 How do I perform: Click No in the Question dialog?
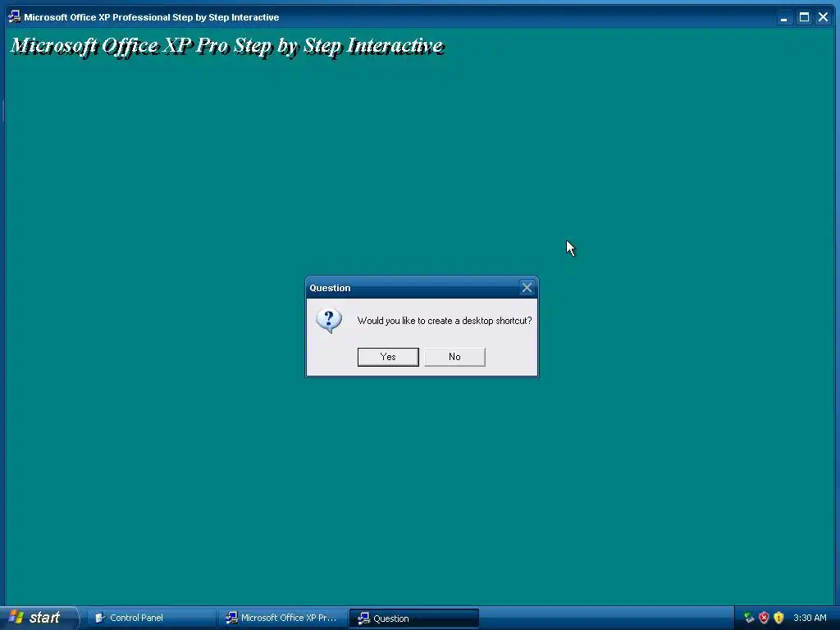point(454,357)
